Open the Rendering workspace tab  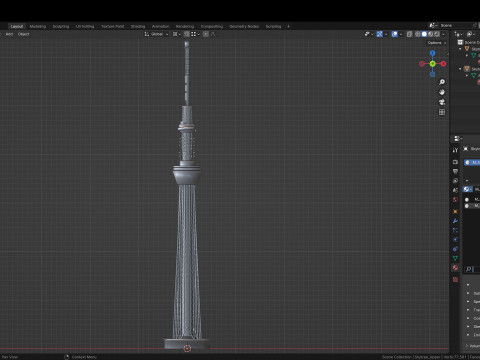pos(185,26)
